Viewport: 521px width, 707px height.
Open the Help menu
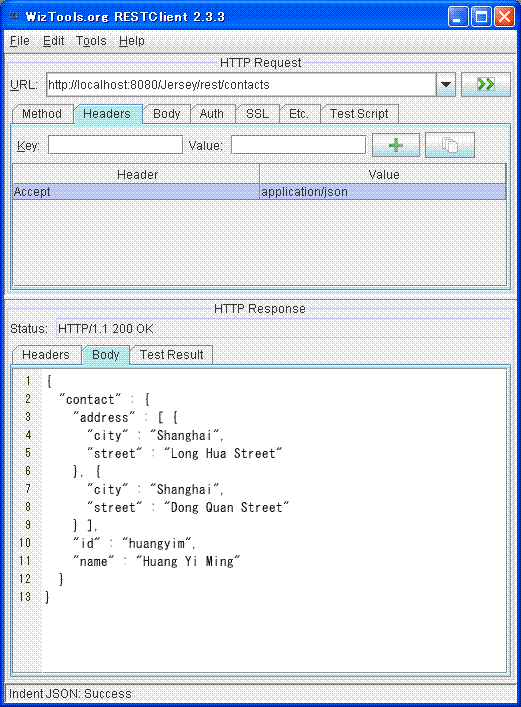(132, 41)
